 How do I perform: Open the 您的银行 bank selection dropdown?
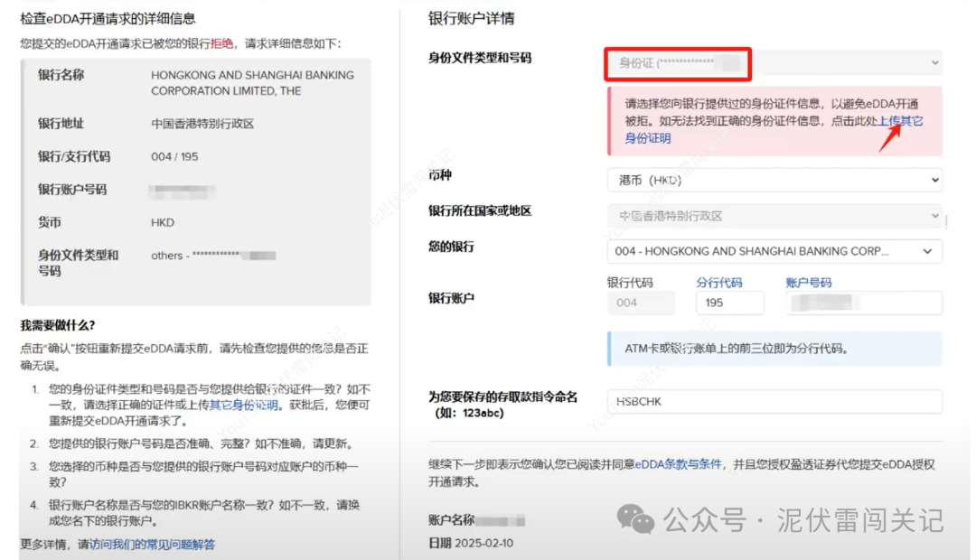point(773,252)
